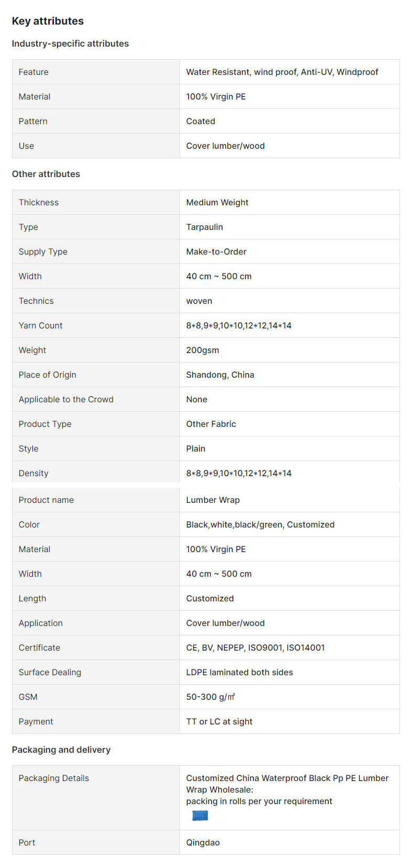Click LDPE laminated both sides text
This screenshot has width=412, height=868.
pos(239,672)
